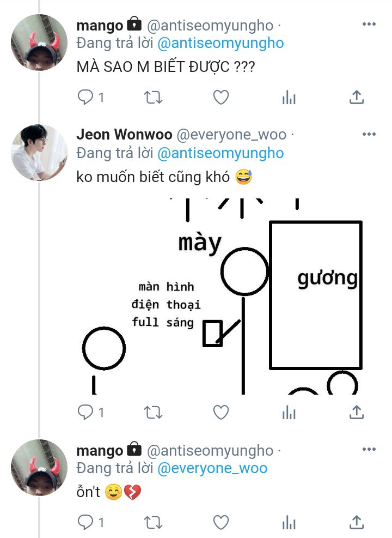Retweet Jeon Wonwoo's stick figure tweet
392x538 pixels.
click(153, 413)
